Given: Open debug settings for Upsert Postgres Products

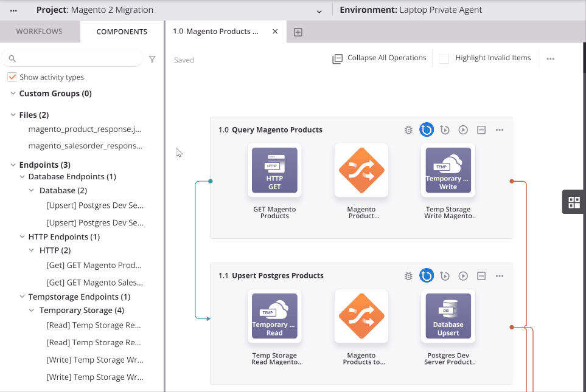Looking at the screenshot, I should 408,276.
